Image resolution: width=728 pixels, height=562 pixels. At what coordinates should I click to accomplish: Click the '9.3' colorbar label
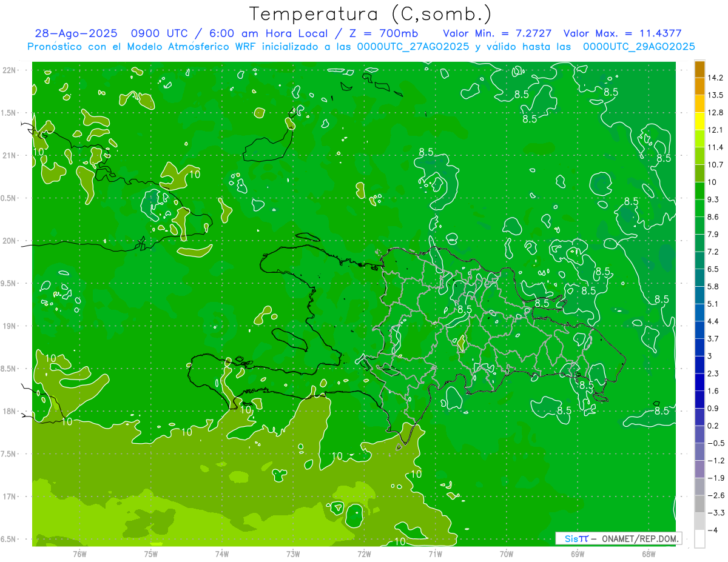pyautogui.click(x=713, y=199)
